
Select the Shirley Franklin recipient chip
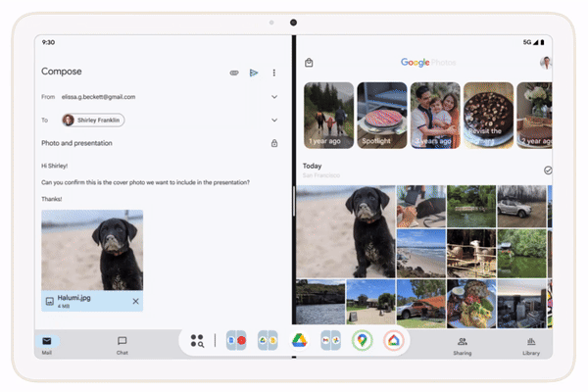(93, 120)
